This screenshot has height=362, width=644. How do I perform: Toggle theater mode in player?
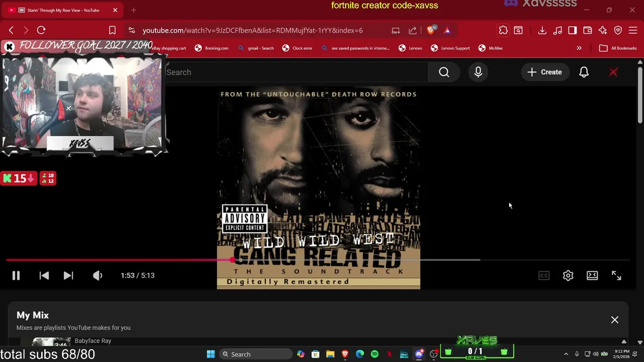pos(592,276)
